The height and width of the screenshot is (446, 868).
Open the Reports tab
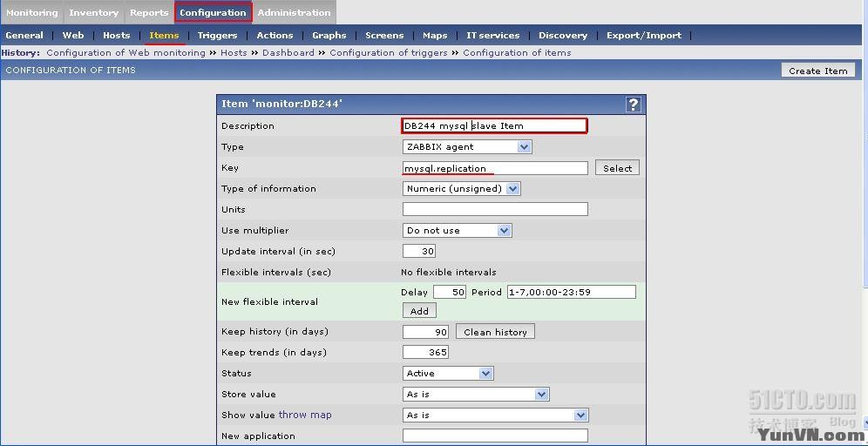tap(149, 13)
